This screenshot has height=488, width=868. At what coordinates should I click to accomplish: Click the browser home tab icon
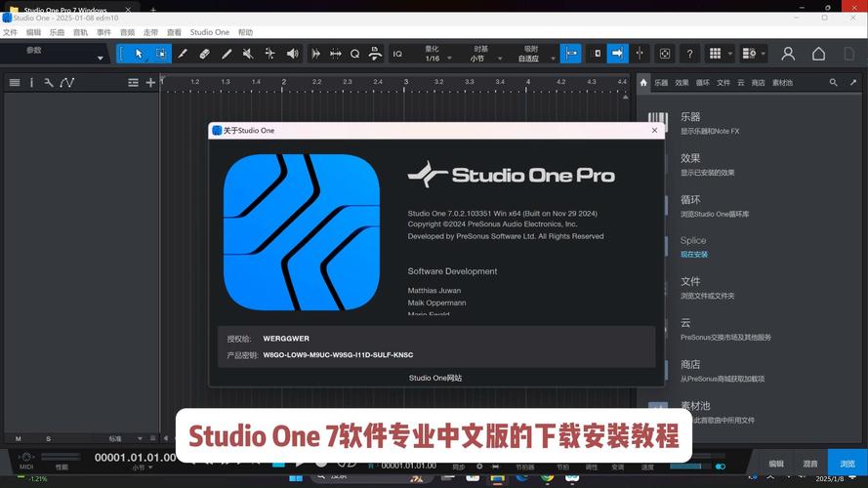[643, 82]
